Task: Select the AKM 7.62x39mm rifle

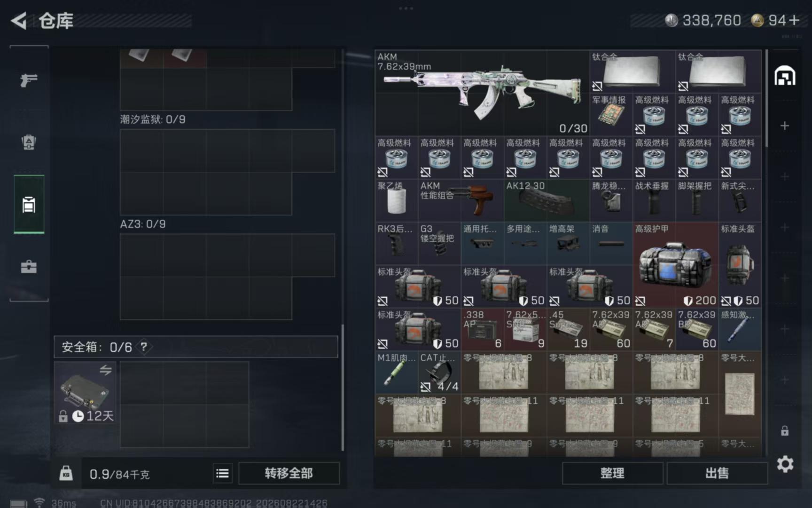Action: tap(482, 93)
